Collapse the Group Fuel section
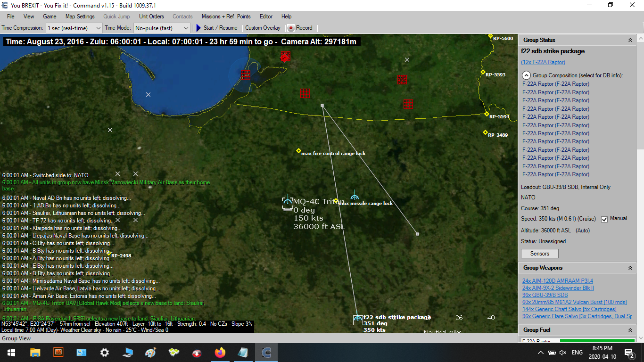Viewport: 644px width, 362px height. (630, 330)
